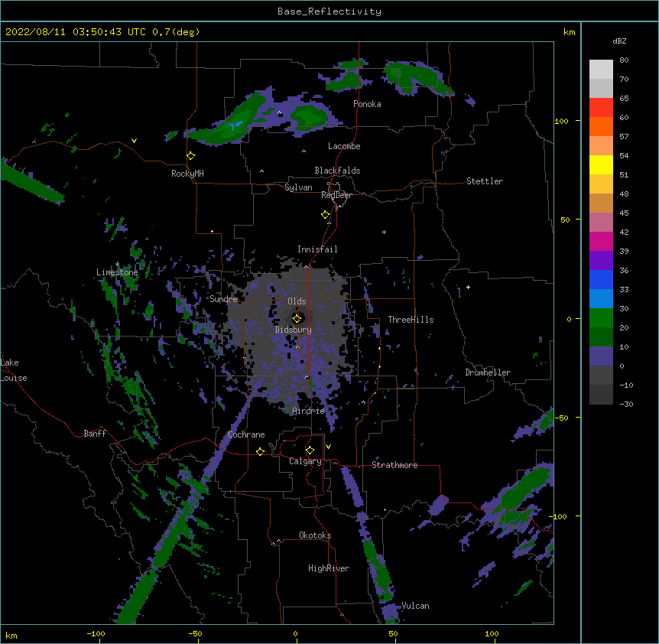The height and width of the screenshot is (644, 659).
Task: Click the Vulcan town label
Action: (x=415, y=606)
